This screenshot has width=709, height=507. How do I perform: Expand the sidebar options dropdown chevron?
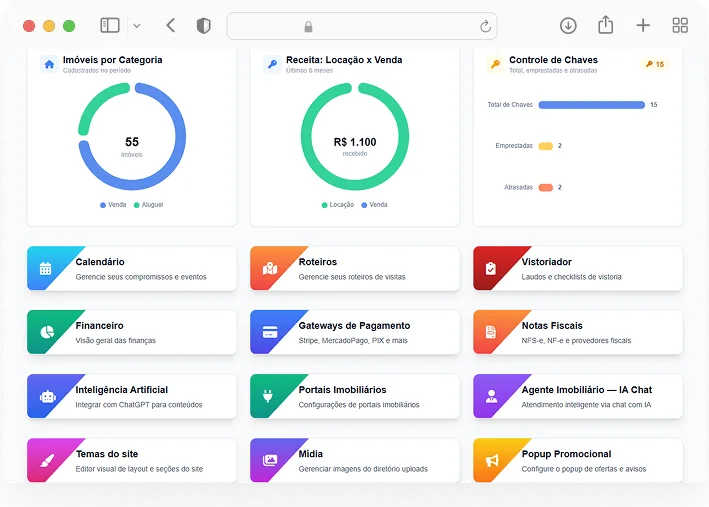137,26
